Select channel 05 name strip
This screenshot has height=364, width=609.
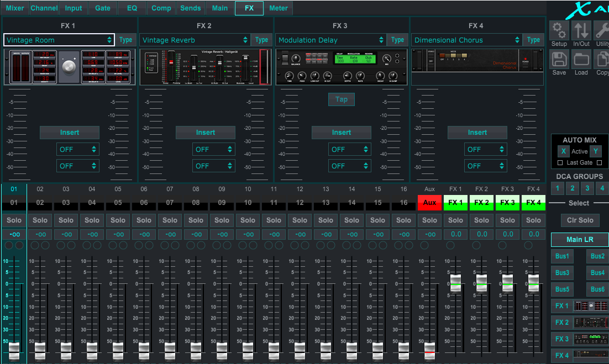pos(118,203)
